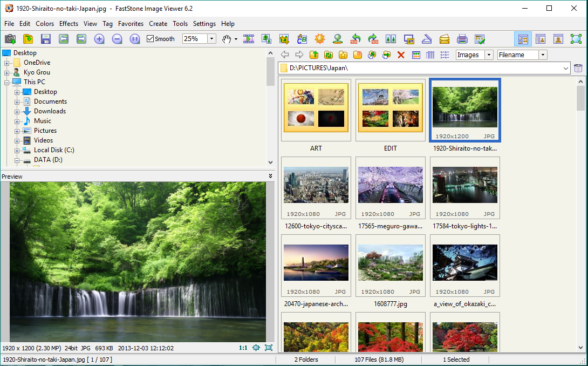Select the 1608777.jpg thumbnail
The image size is (588, 366).
coord(391,266)
